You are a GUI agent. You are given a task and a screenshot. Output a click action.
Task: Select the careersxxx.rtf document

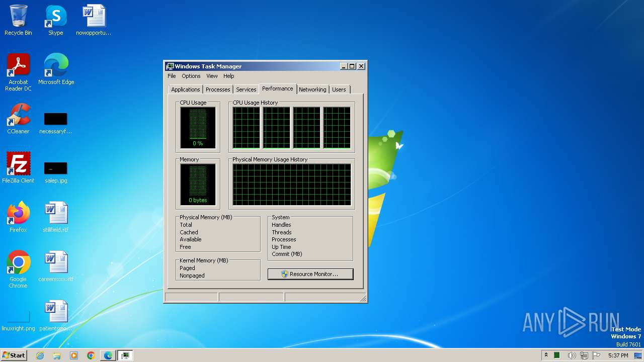(56, 266)
